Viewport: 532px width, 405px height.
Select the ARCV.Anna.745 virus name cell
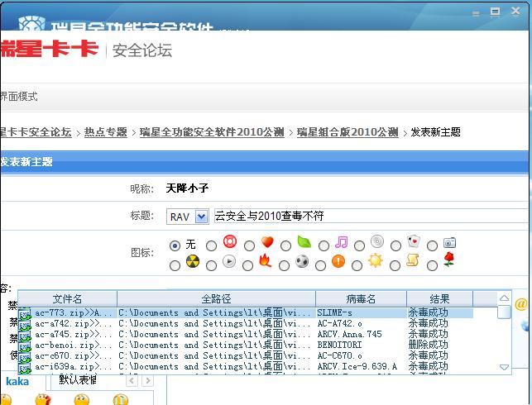(349, 335)
